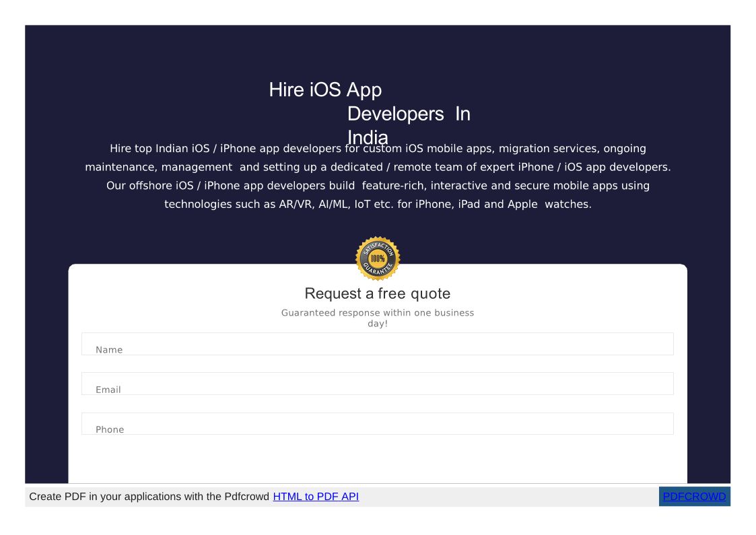This screenshot has height=535, width=756.
Task: Click "Guaranteed response within one business" text
Action: [377, 313]
